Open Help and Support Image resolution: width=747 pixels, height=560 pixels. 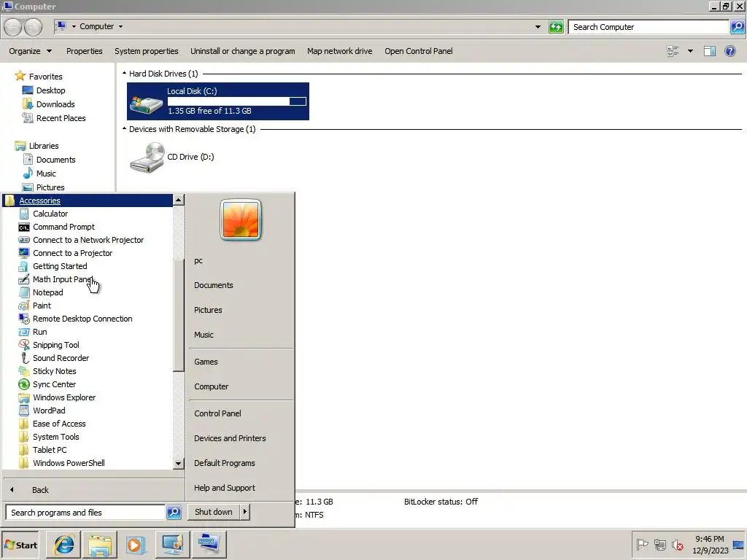(x=225, y=488)
